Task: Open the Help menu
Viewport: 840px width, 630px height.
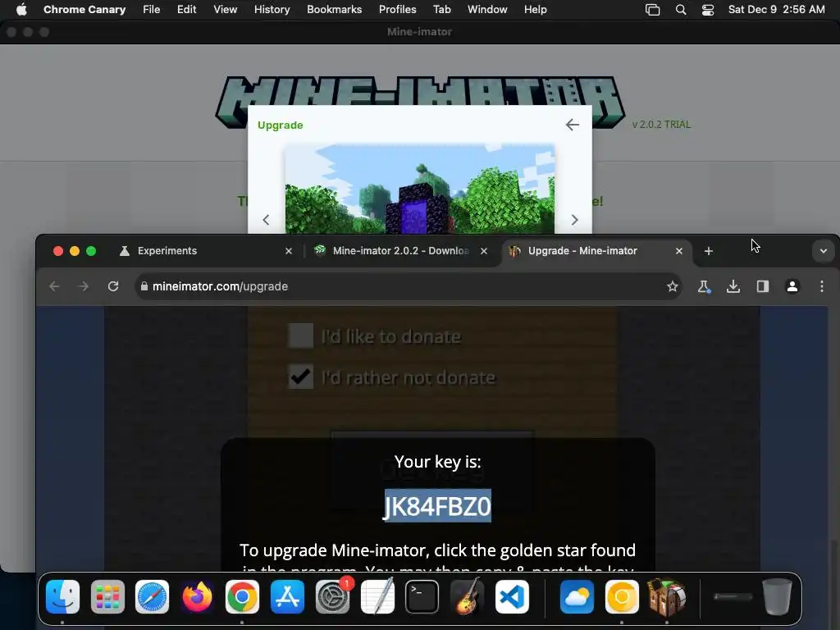Action: click(535, 10)
